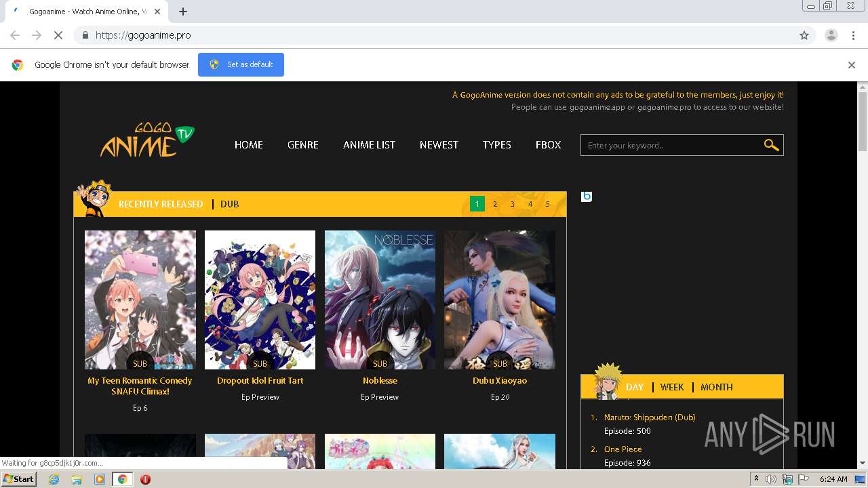This screenshot has width=868, height=488.
Task: Go to page 3 of releases
Action: (513, 204)
